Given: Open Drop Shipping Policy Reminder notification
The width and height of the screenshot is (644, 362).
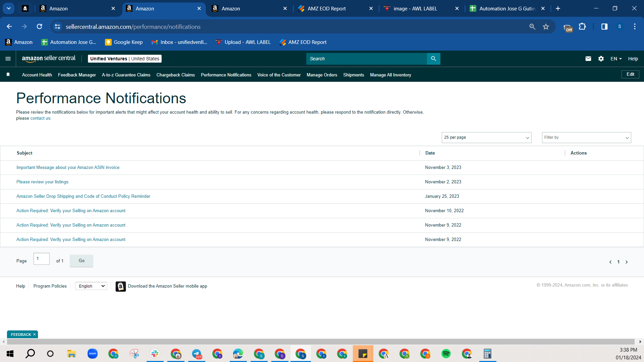Looking at the screenshot, I should click(83, 196).
